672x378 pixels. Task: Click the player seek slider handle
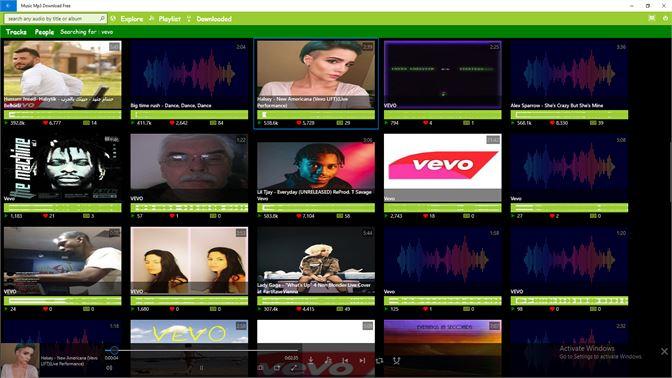click(x=114, y=350)
